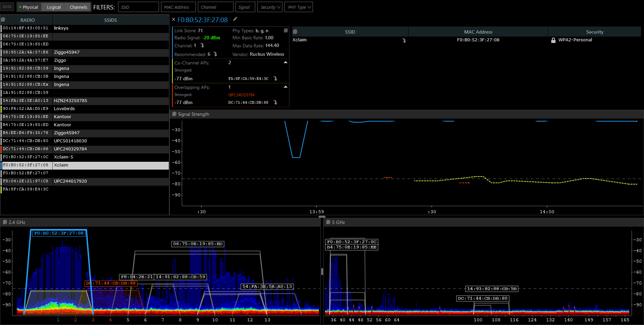Jump to co-channel AP FA:8F:CA:59:E4:3C via its arrow
This screenshot has height=325, width=644.
pos(275,79)
